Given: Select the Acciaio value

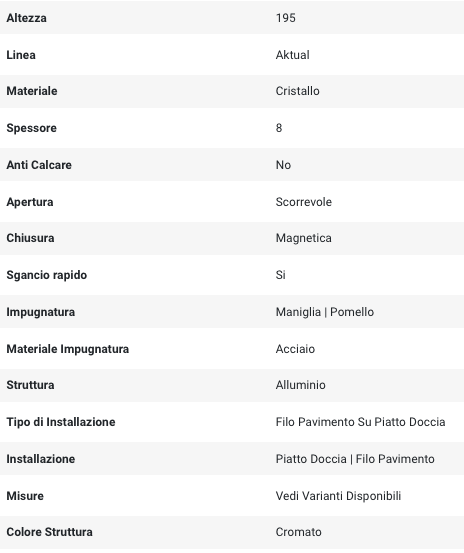Looking at the screenshot, I should pyautogui.click(x=295, y=349).
